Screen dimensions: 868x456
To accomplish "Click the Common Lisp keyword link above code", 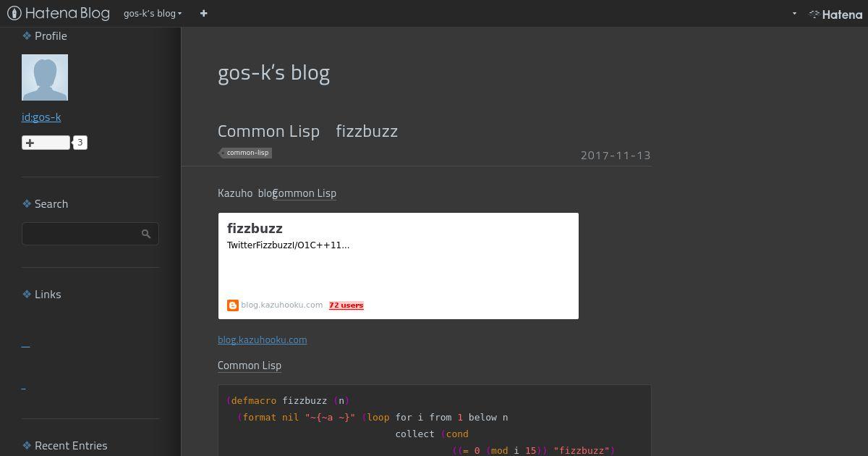I will (250, 366).
